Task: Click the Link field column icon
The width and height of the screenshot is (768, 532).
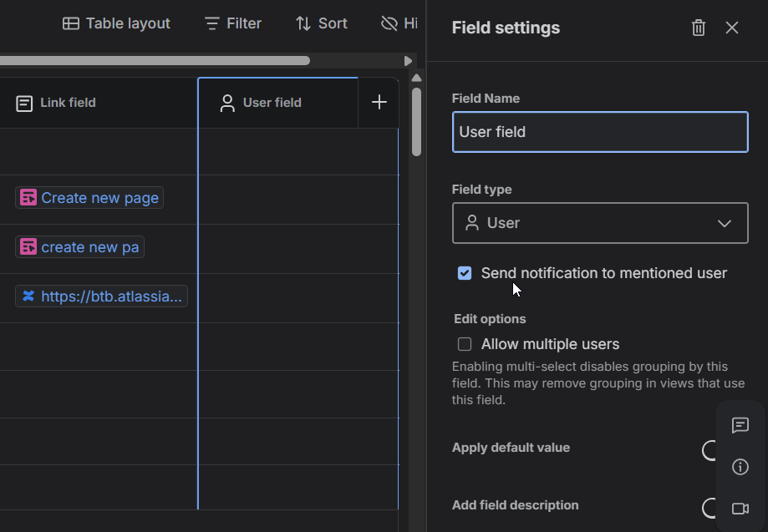Action: pyautogui.click(x=24, y=103)
